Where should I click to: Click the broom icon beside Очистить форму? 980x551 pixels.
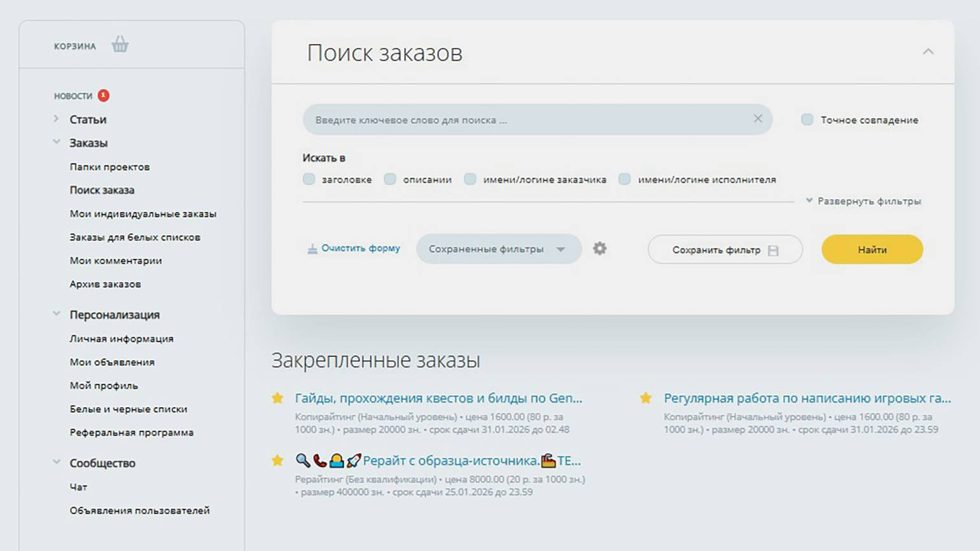tap(312, 249)
